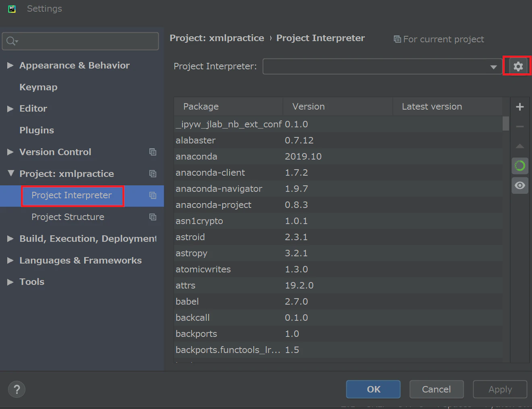The height and width of the screenshot is (409, 532).
Task: Select the alabaster package row
Action: pos(338,140)
